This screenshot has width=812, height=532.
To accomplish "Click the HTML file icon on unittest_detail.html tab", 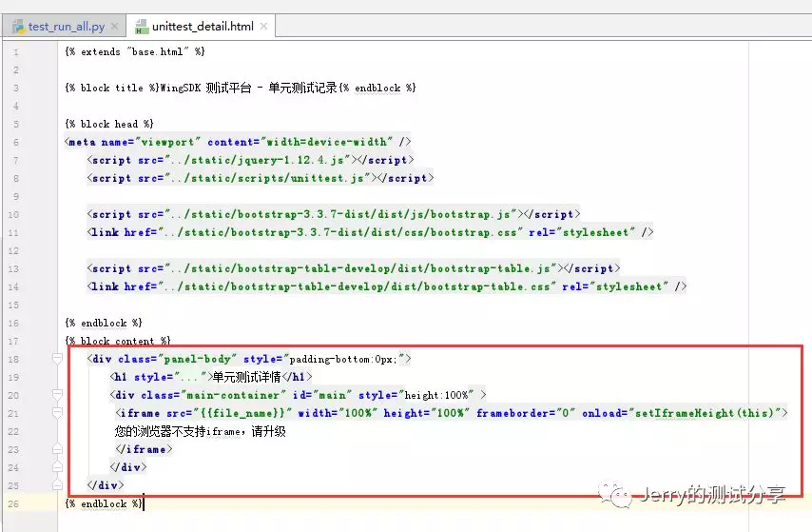I will coord(142,27).
